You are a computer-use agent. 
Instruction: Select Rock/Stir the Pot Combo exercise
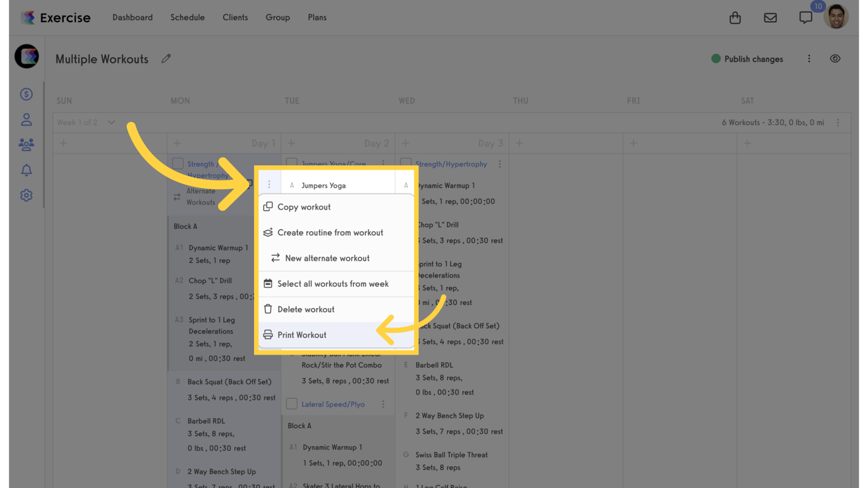[x=341, y=365]
